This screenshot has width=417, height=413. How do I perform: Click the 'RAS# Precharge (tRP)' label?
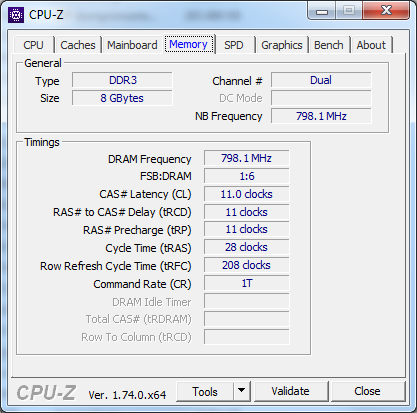pos(137,230)
